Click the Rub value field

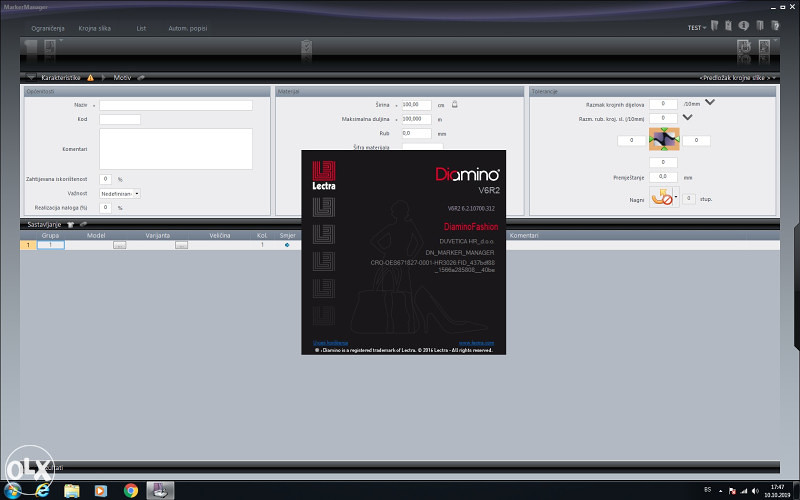(x=416, y=133)
